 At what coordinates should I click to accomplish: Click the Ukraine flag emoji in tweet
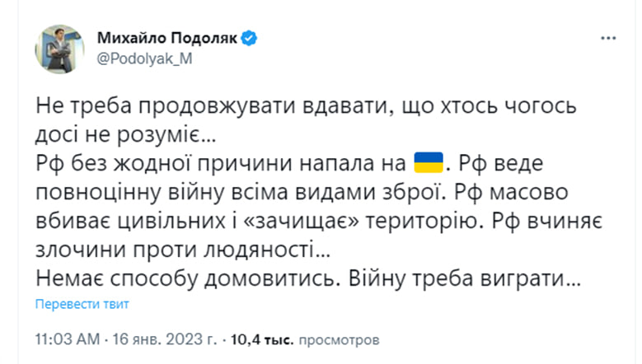[429, 163]
